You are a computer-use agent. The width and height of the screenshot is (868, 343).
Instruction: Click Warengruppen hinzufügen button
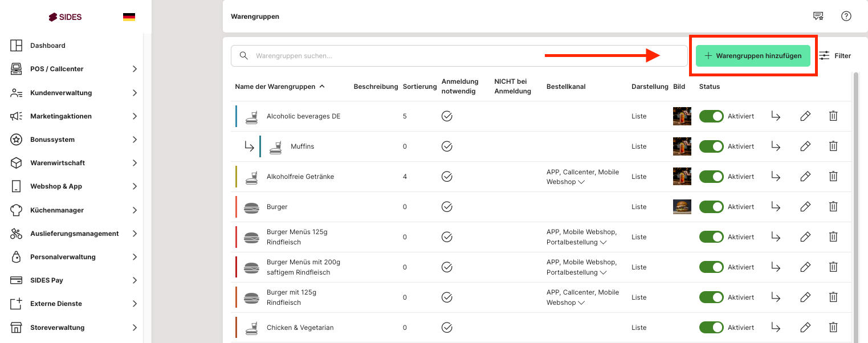coord(753,56)
